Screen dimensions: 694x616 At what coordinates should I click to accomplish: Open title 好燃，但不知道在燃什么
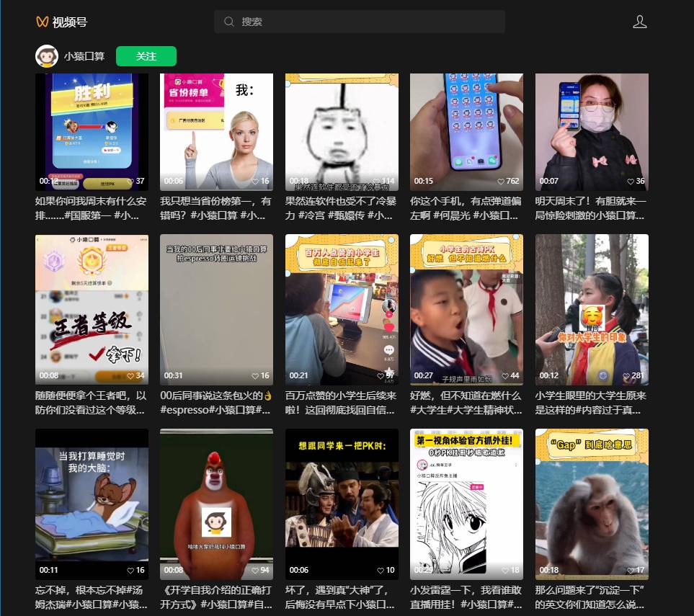click(466, 403)
